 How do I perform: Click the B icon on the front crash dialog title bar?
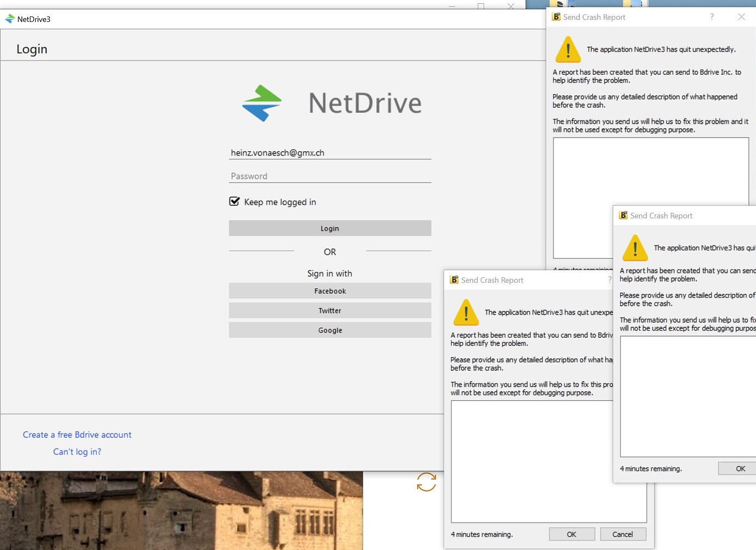click(x=453, y=279)
